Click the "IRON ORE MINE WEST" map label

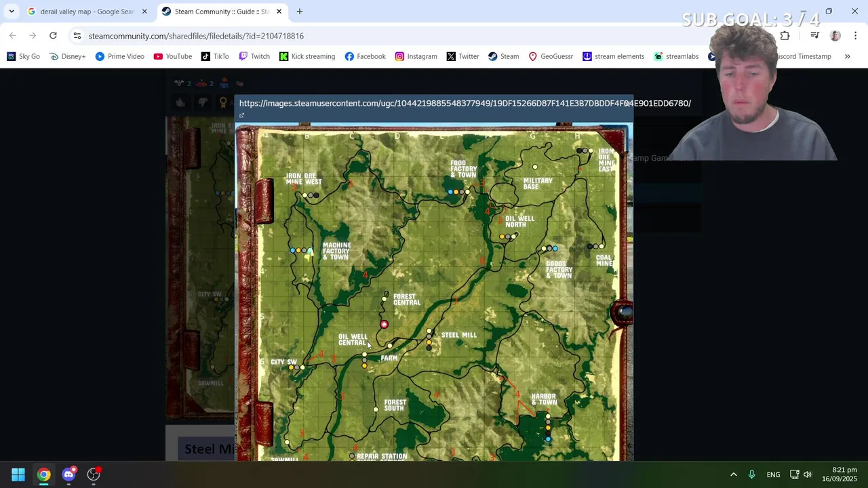point(303,179)
